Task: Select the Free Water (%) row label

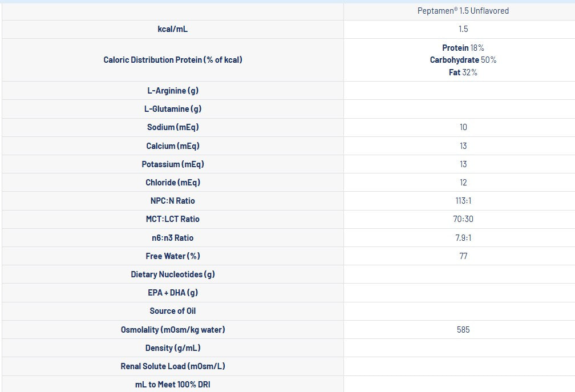Action: (x=172, y=256)
